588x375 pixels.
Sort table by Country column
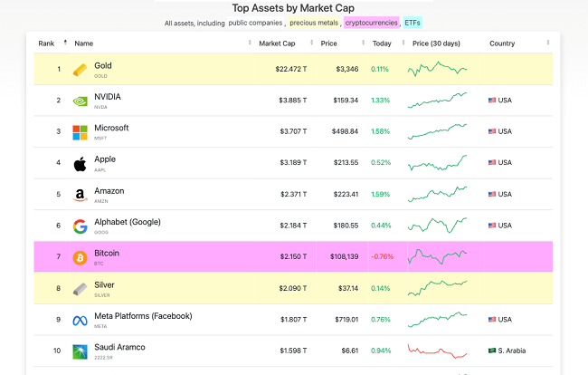[x=502, y=43]
